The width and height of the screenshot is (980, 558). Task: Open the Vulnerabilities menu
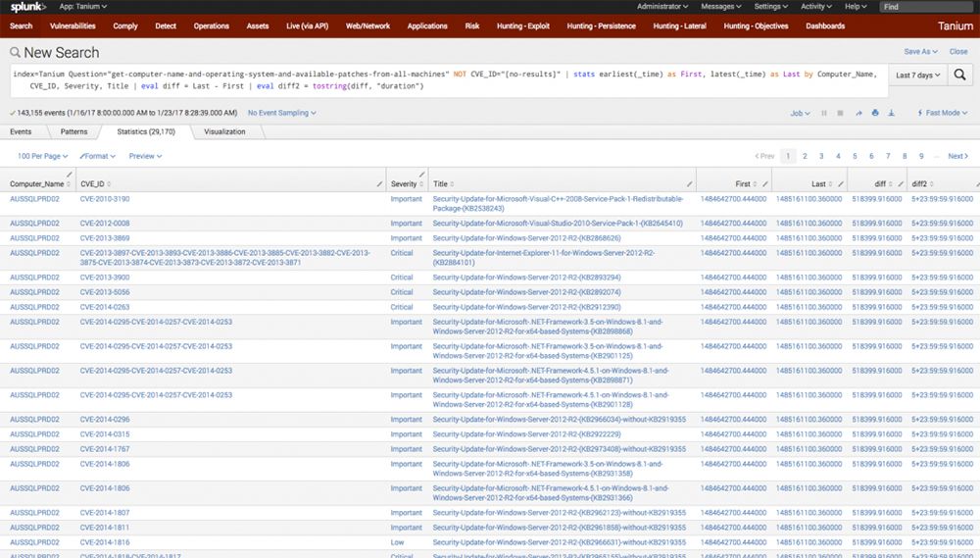(73, 26)
